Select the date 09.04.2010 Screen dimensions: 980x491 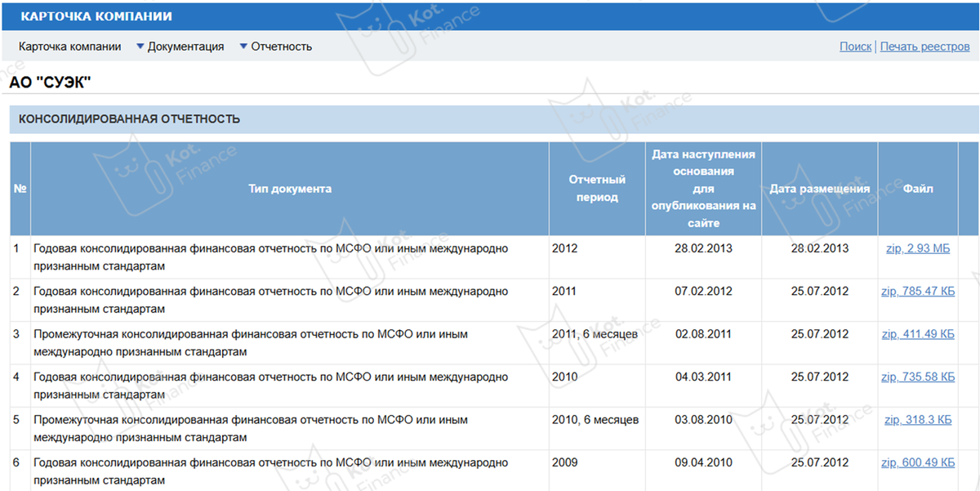[x=703, y=462]
